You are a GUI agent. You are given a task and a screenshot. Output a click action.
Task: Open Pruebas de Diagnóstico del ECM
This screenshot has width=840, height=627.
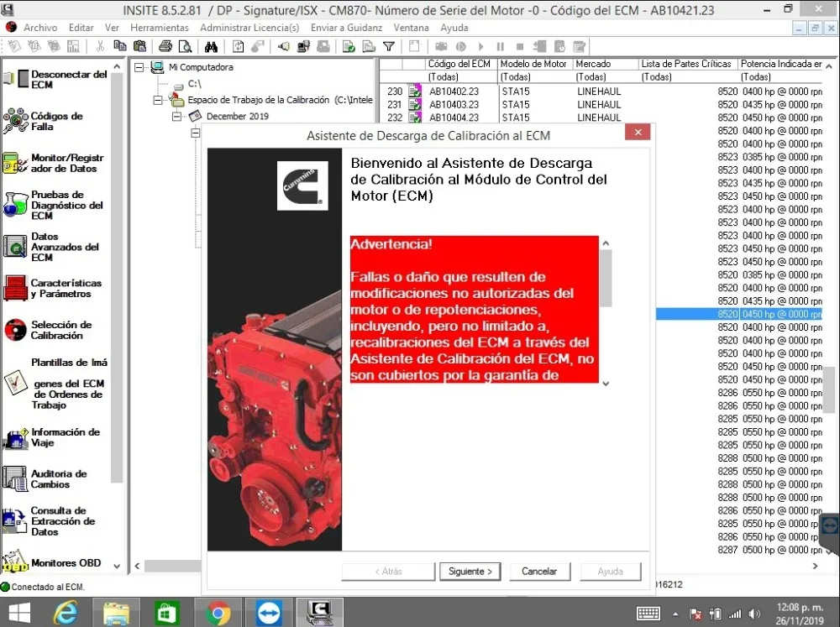[x=52, y=205]
